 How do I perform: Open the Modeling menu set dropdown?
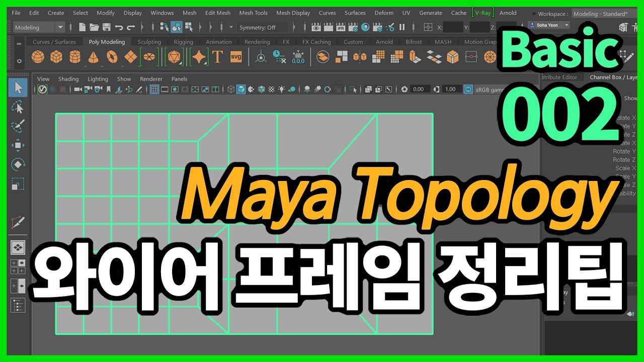39,27
